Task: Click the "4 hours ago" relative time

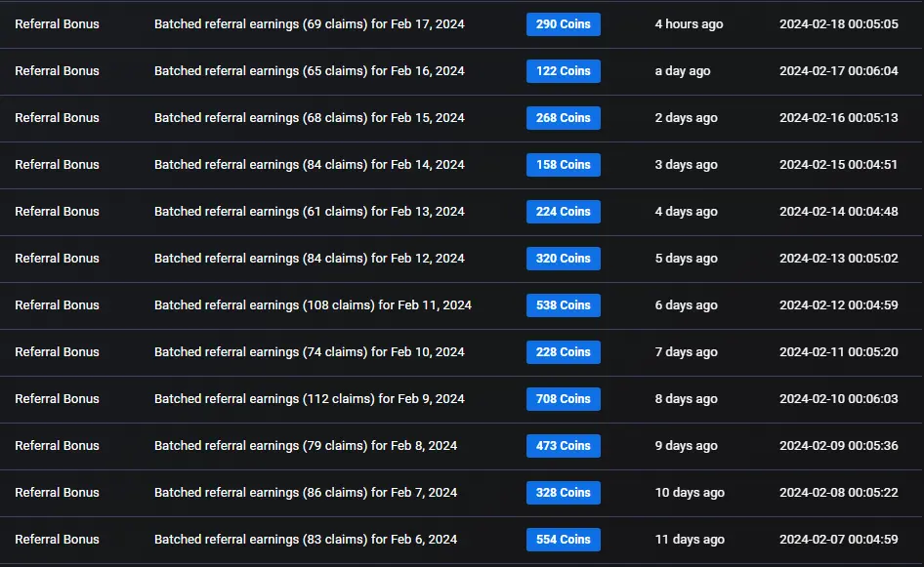Action: click(x=689, y=24)
